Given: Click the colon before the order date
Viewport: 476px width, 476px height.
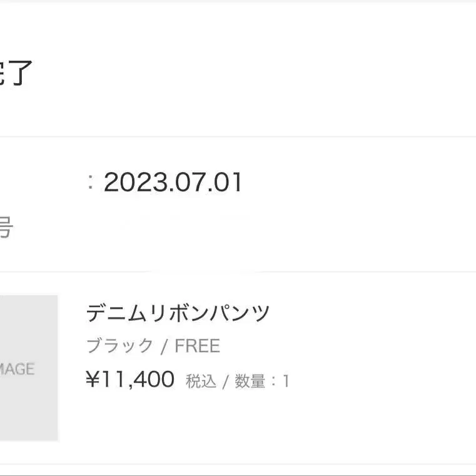Looking at the screenshot, I should pos(91,183).
